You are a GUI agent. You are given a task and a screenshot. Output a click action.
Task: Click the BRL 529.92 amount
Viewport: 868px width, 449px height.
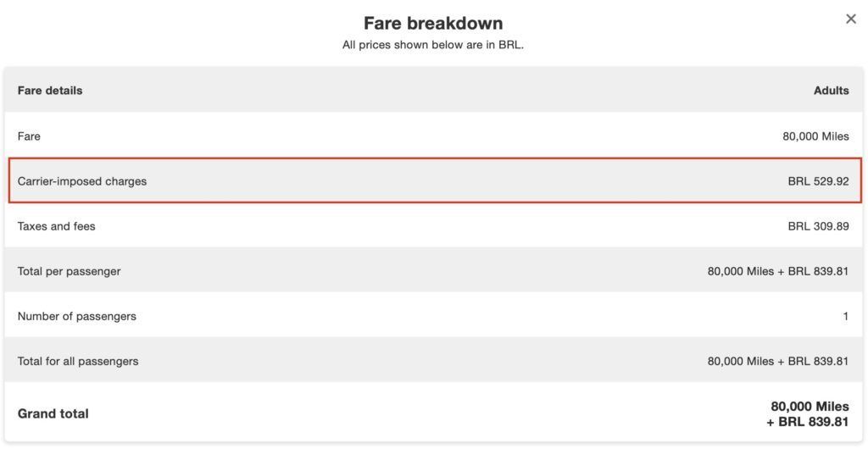coord(818,181)
